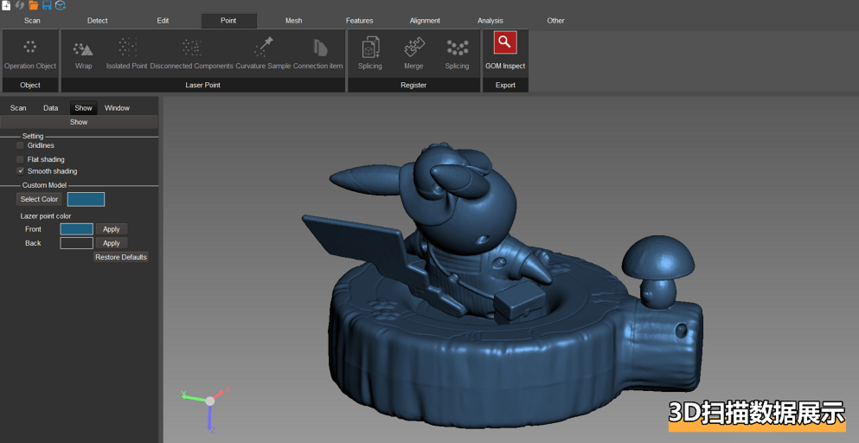Select the Point ribbon tab
The width and height of the screenshot is (859, 443).
228,21
